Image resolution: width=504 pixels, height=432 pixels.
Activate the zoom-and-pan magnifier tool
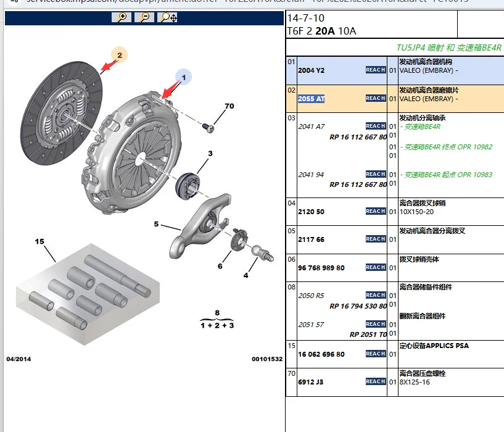pos(167,17)
